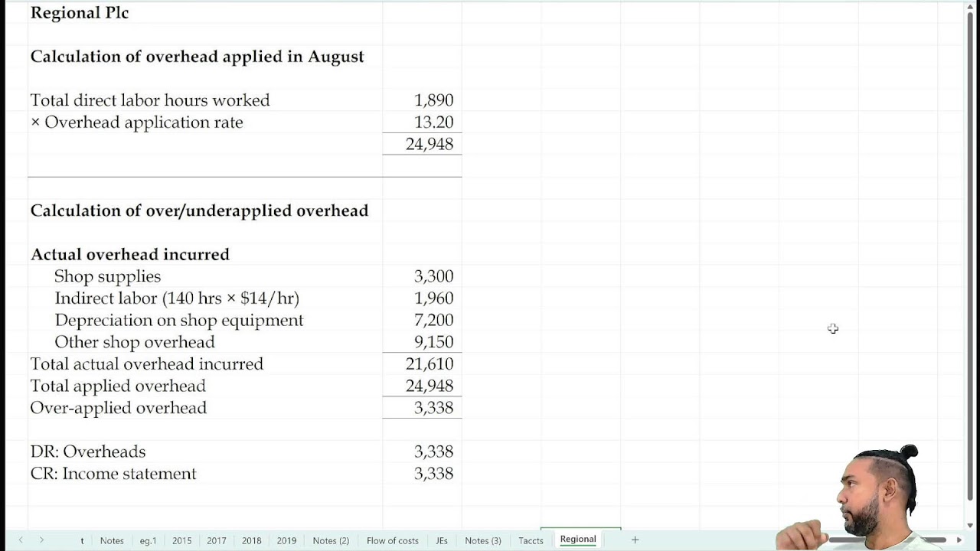This screenshot has height=551, width=980.
Task: Switch to the Notes sheet tab
Action: pyautogui.click(x=112, y=540)
